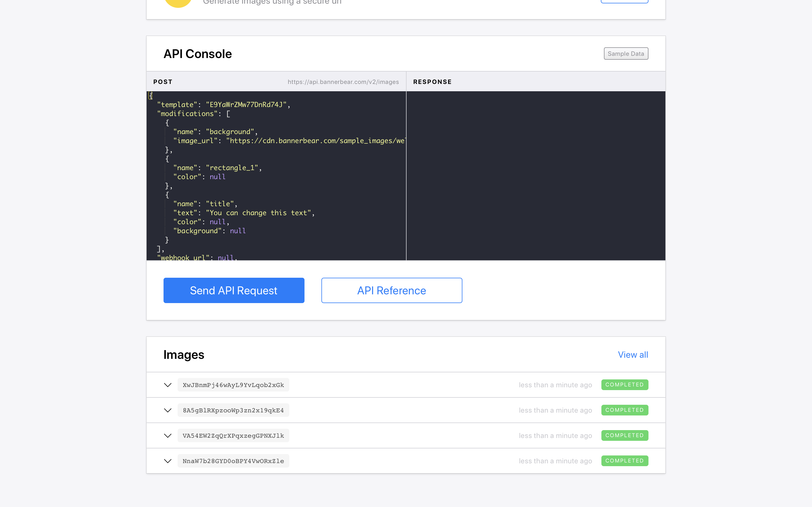Click image ID 8A5gBlRXpzooWp3zn2x19qkE4

click(233, 410)
